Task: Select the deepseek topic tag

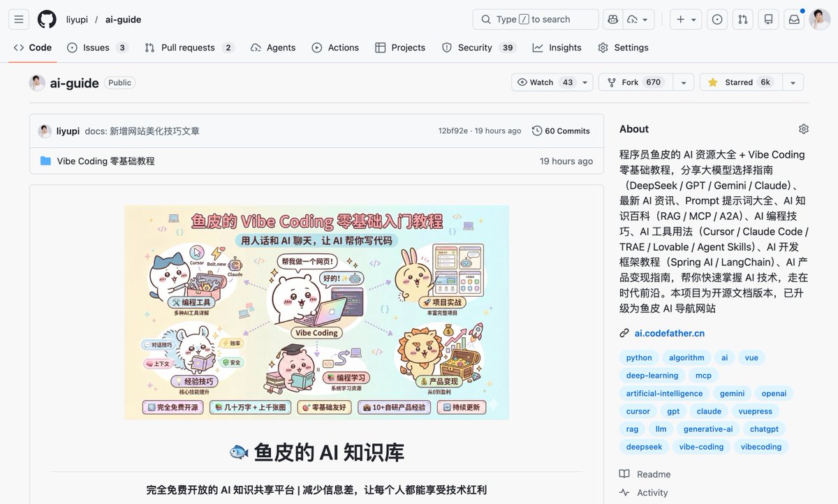Action: (644, 447)
